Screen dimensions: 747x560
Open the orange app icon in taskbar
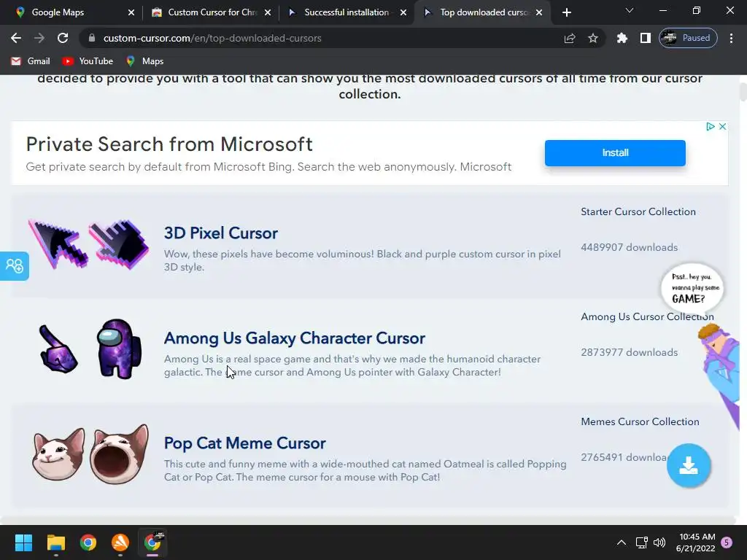tap(120, 542)
